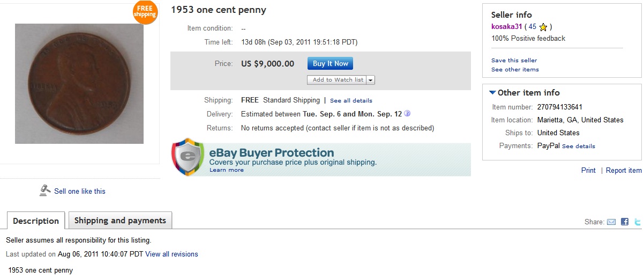Open the Shipping and payments tab
Screen dimensions: 644x278
120,220
